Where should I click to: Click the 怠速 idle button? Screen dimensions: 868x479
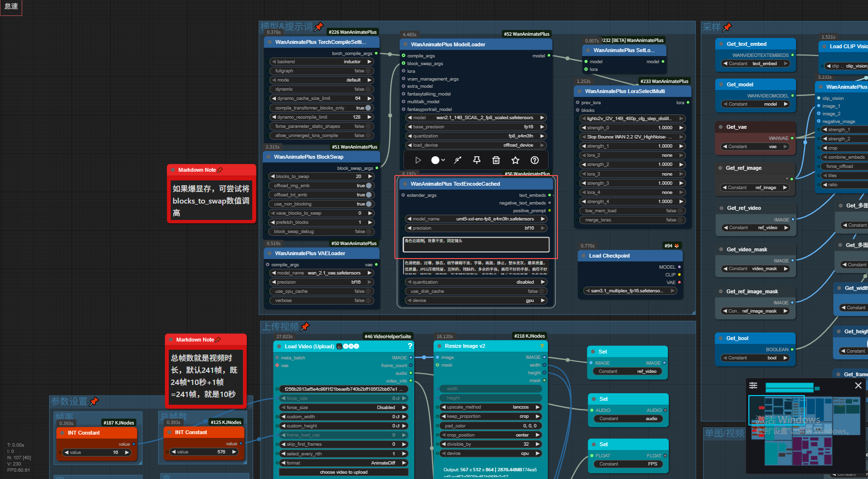coord(11,7)
